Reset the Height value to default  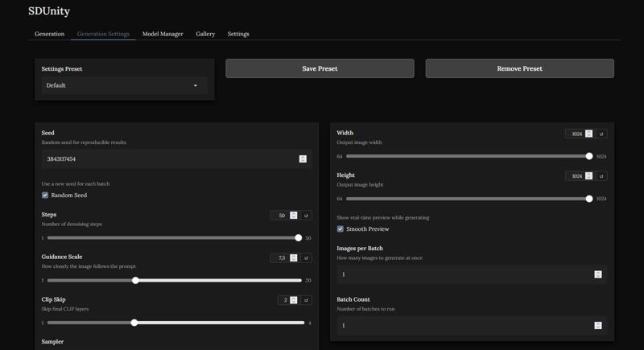tap(601, 176)
